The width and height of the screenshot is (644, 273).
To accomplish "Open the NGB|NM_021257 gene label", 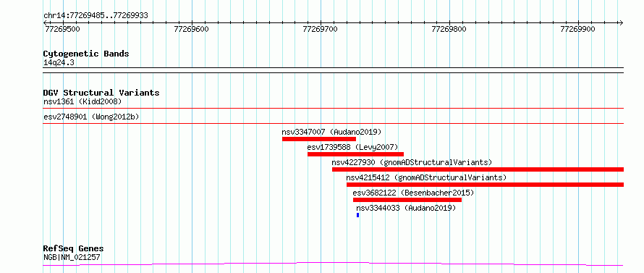I will click(x=72, y=257).
